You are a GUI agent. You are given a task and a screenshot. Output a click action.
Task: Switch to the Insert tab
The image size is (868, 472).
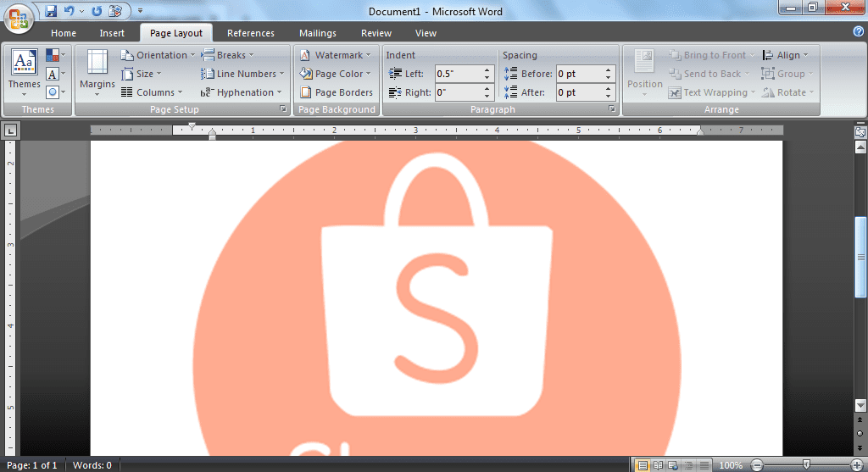[x=112, y=33]
